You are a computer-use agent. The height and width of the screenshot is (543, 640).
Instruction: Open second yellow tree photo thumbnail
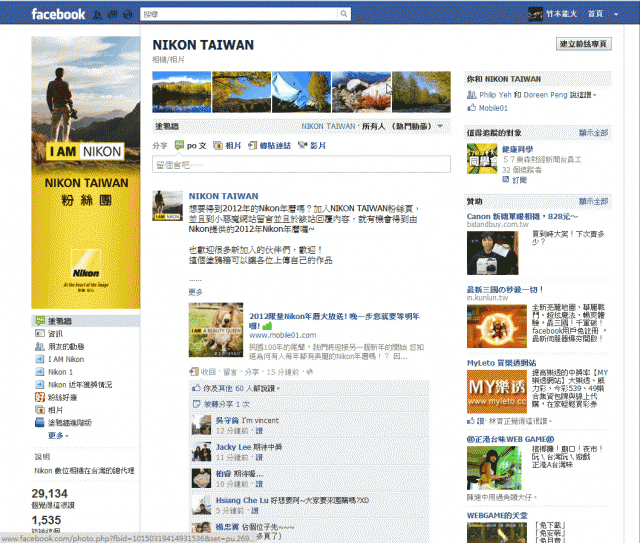(242, 92)
